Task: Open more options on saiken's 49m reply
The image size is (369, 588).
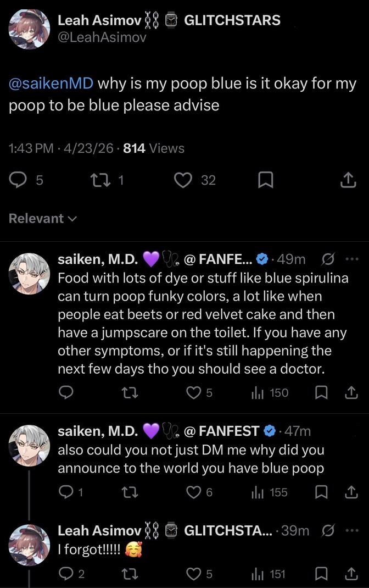Action: point(351,259)
